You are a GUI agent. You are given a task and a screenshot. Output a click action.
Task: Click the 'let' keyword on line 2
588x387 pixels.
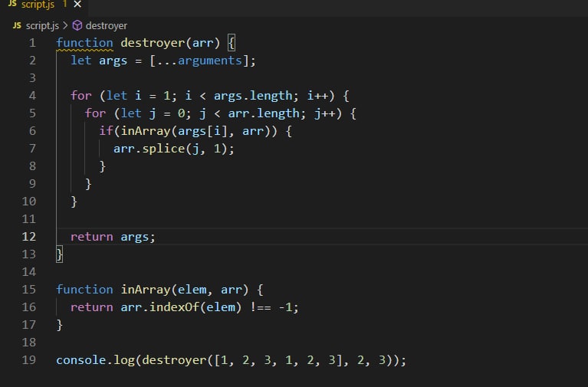(81, 61)
